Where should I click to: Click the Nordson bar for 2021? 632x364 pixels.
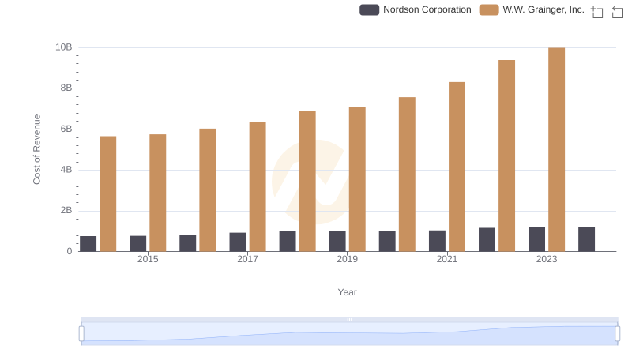437,241
